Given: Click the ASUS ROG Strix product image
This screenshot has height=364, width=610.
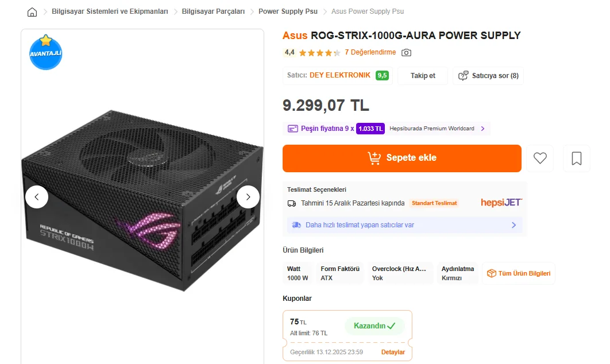Looking at the screenshot, I should (142, 201).
